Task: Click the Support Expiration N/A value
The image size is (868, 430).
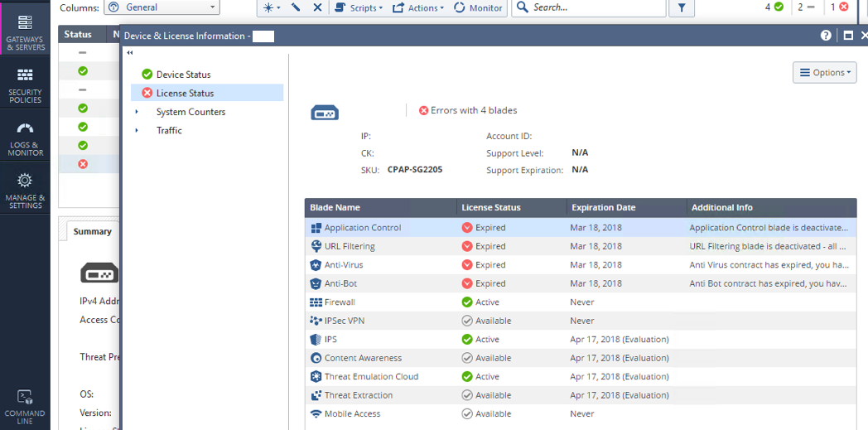Action: [x=580, y=170]
